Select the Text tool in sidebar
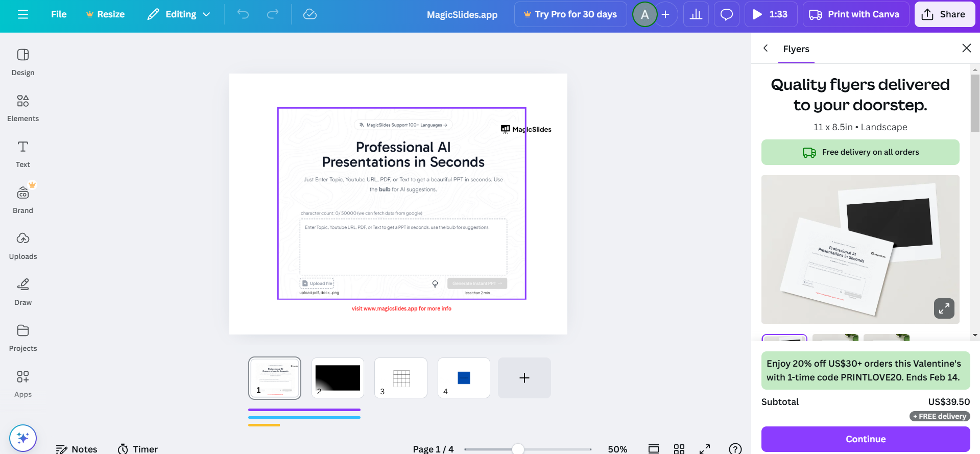 [23, 154]
